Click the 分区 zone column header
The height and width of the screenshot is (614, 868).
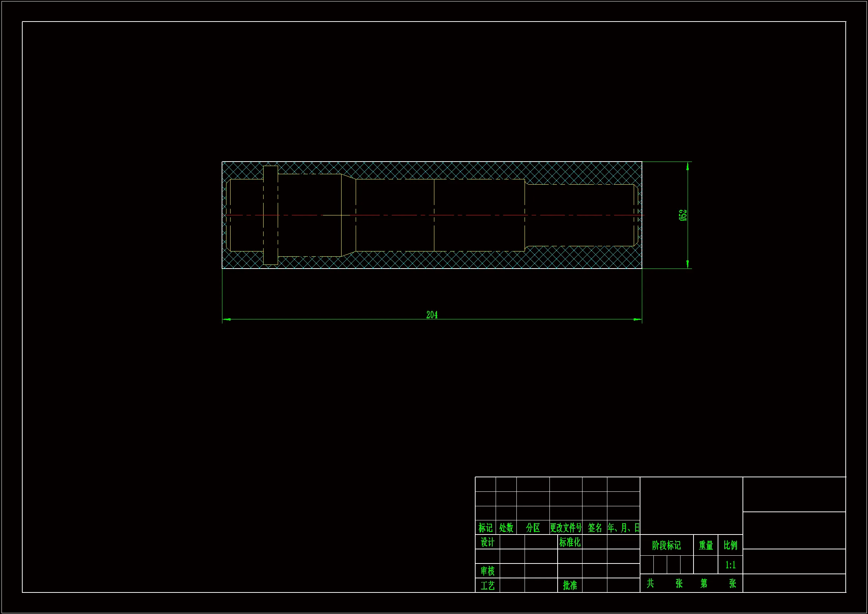(533, 527)
